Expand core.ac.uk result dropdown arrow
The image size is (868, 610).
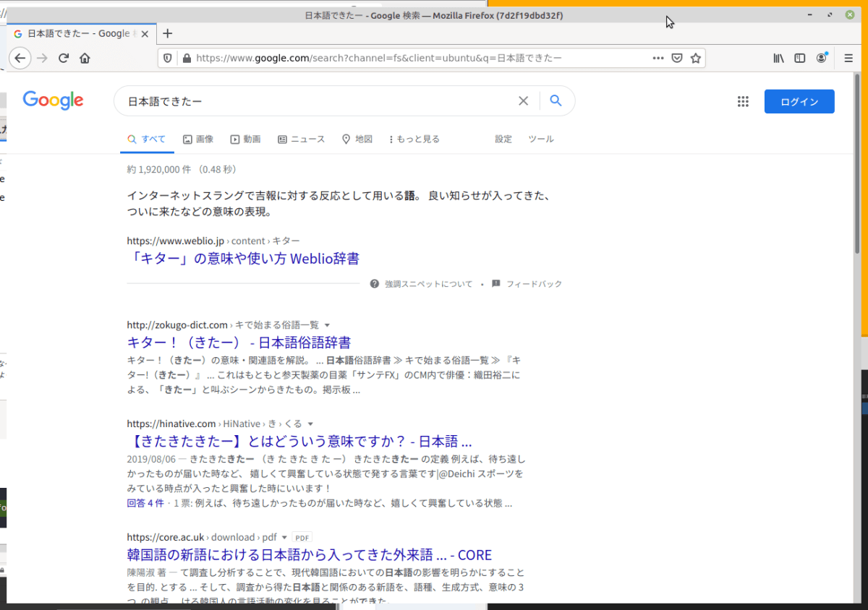[x=284, y=538]
